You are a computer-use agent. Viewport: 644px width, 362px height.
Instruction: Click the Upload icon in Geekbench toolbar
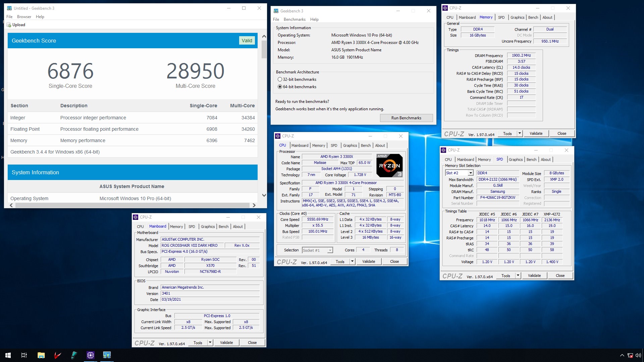click(x=9, y=25)
